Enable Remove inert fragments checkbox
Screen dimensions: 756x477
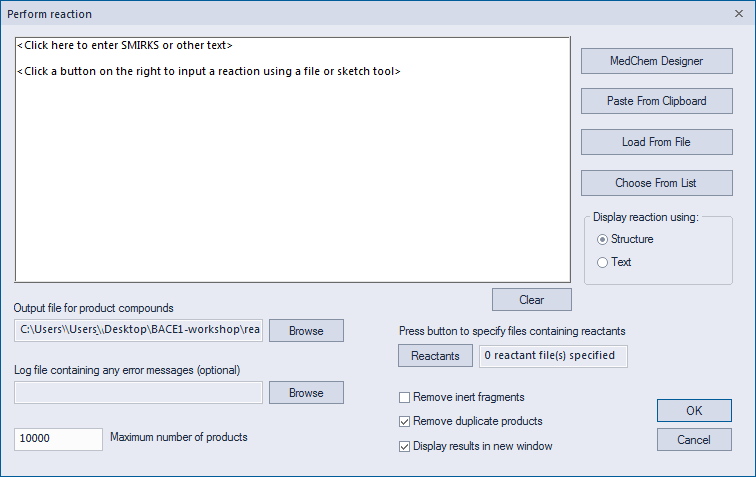coord(405,397)
